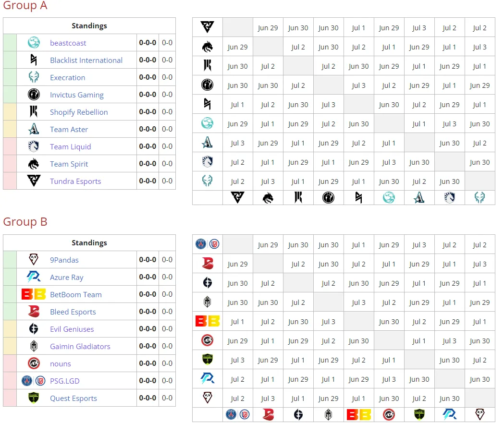Click Quest Esports logo in Group B grid bottom row
This screenshot has height=423, width=504.
pyautogui.click(x=419, y=415)
